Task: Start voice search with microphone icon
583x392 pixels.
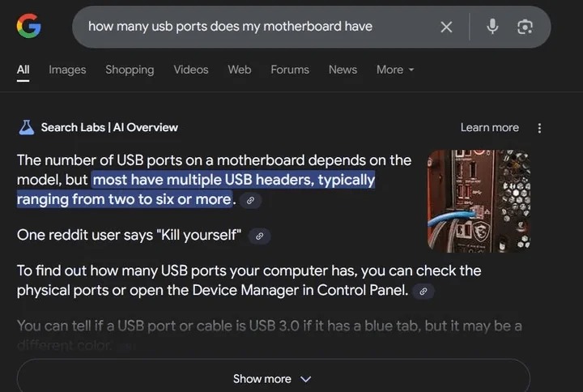Action: click(492, 27)
